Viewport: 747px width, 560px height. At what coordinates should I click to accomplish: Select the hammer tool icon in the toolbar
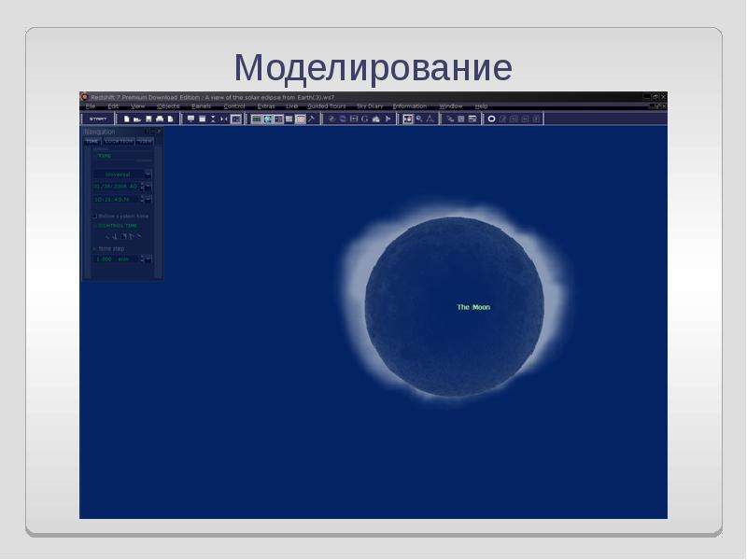click(311, 119)
